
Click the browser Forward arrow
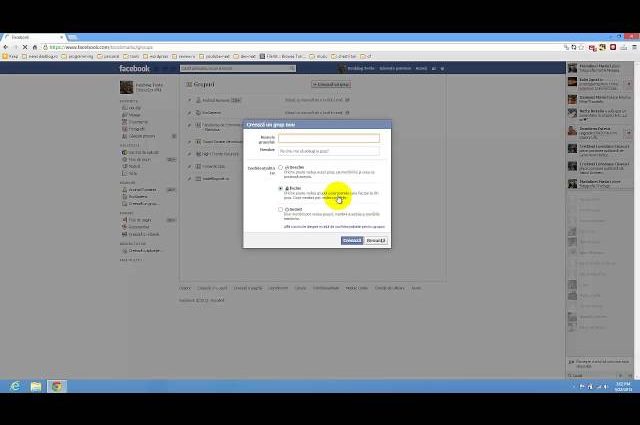(15, 47)
